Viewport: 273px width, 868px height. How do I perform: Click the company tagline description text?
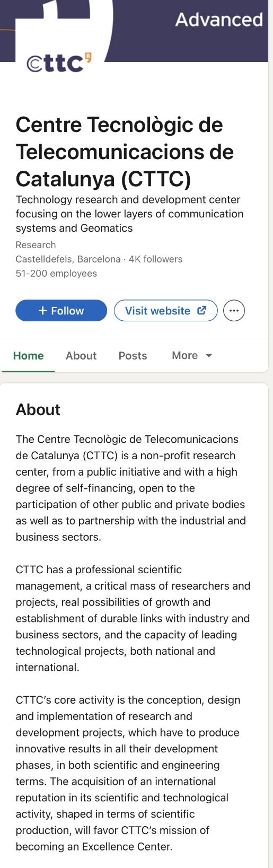[x=129, y=214]
